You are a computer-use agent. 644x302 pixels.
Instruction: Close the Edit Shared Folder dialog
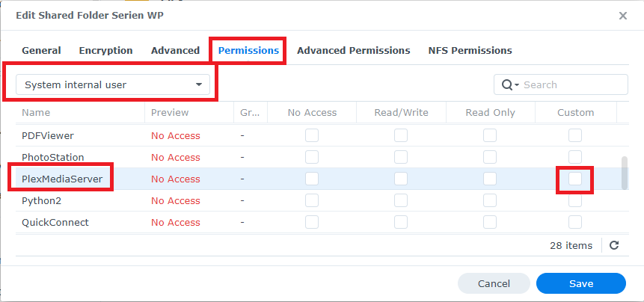[623, 15]
